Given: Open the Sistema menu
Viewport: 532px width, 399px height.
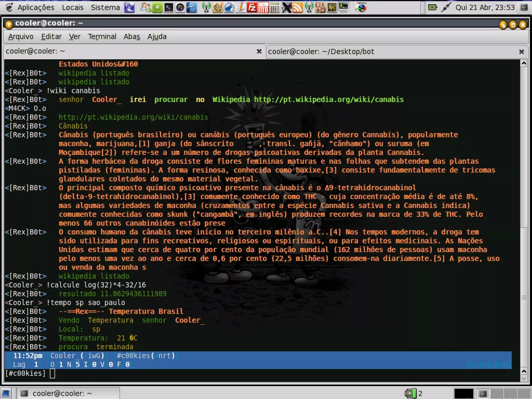Looking at the screenshot, I should [105, 7].
